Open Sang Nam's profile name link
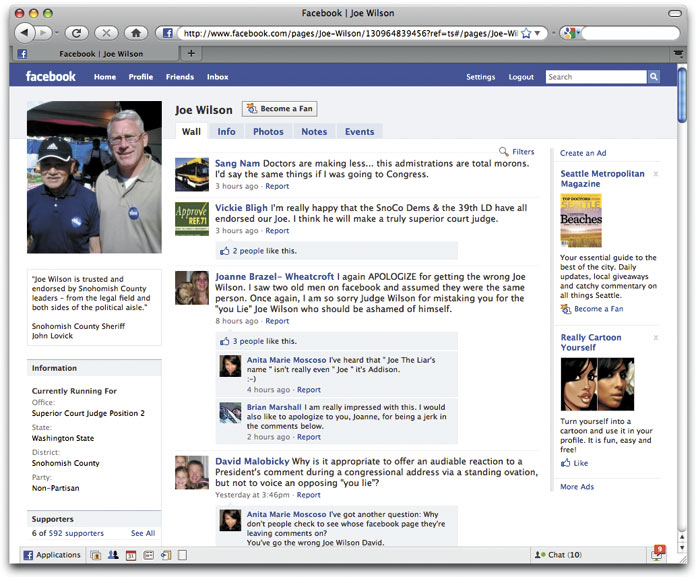 click(237, 163)
